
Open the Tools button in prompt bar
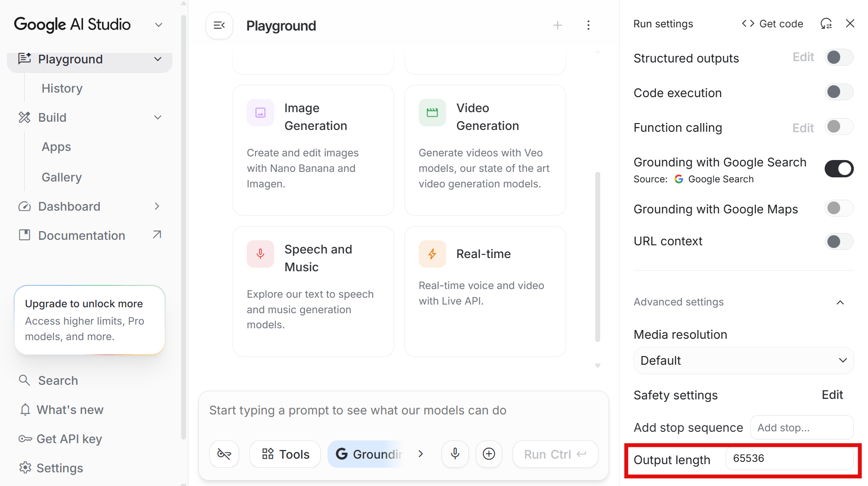click(x=285, y=454)
